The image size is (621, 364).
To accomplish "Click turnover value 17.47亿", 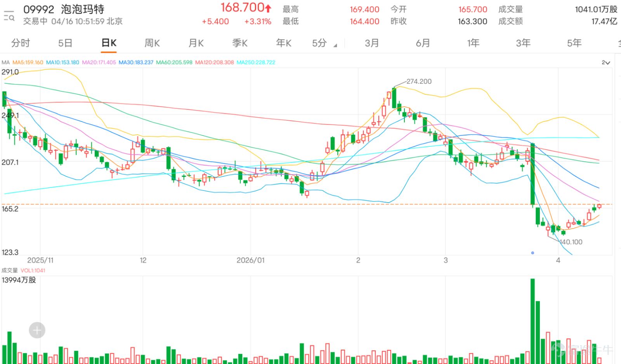I will [604, 21].
